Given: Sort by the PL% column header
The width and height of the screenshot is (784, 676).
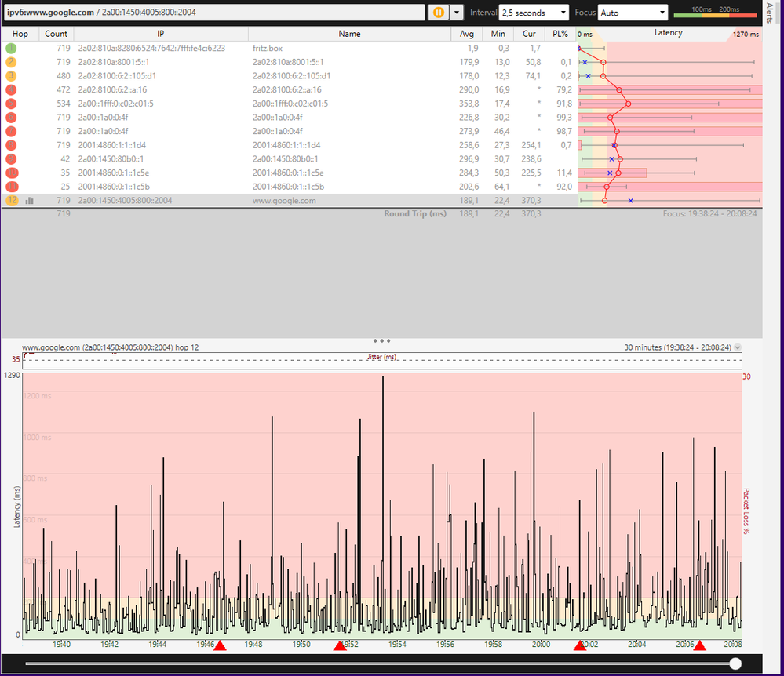Looking at the screenshot, I should tap(560, 34).
